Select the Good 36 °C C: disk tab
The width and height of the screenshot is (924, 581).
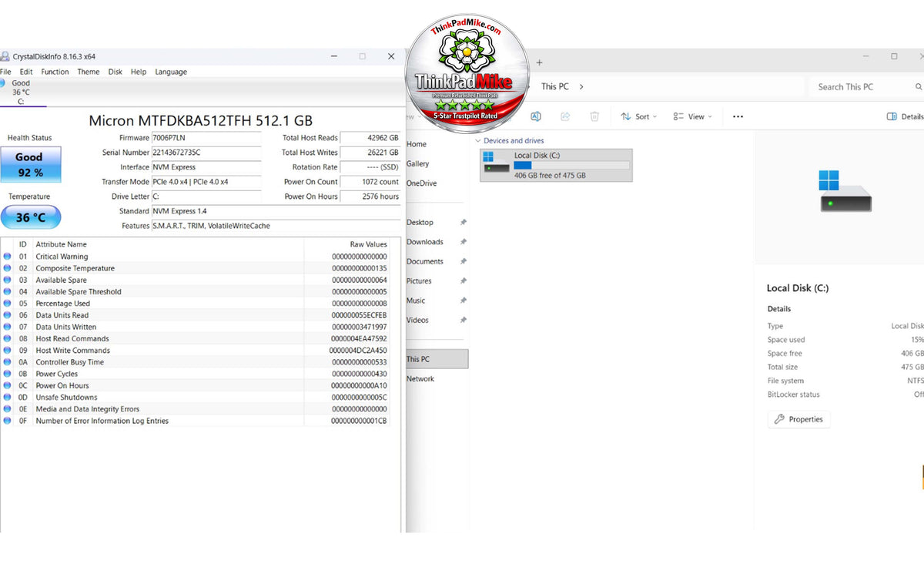click(x=21, y=92)
